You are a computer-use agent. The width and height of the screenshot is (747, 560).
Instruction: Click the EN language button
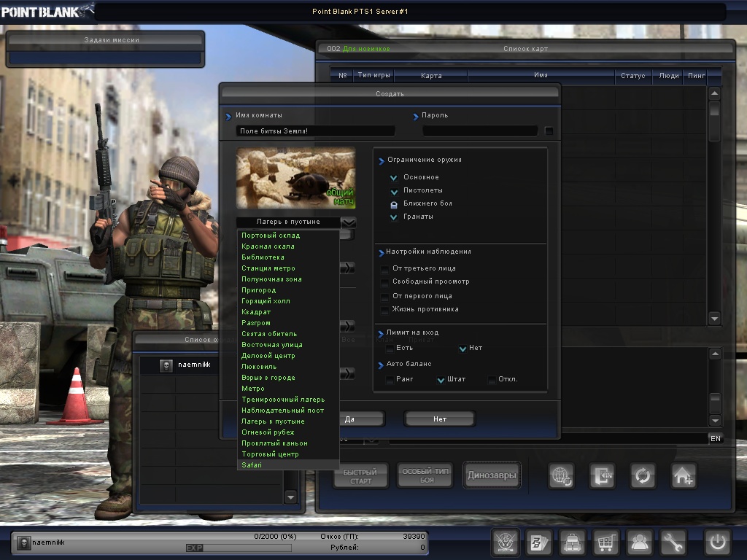[x=716, y=438]
